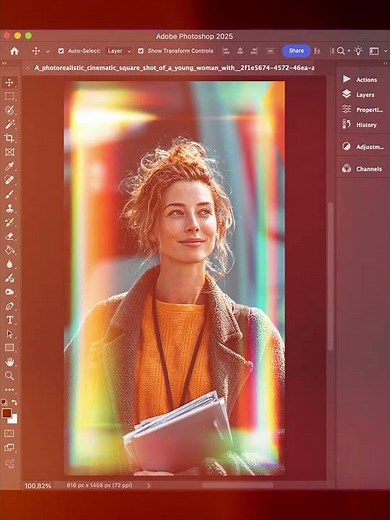This screenshot has width=390, height=520.
Task: Select the Dodge tool
Action: [9, 278]
